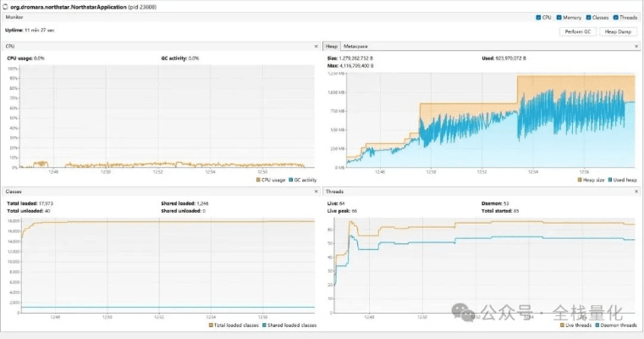The image size is (644, 339).
Task: Close the Classes panel
Action: 316,192
